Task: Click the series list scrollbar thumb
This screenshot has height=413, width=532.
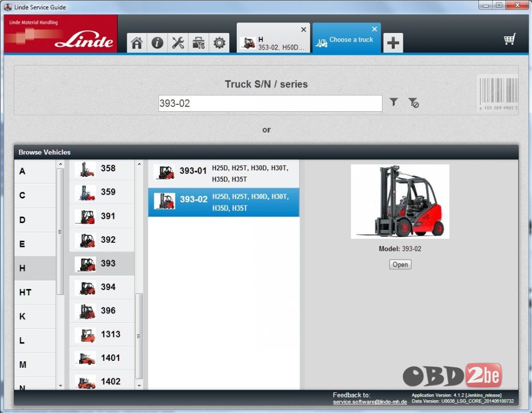Action: tap(139, 336)
